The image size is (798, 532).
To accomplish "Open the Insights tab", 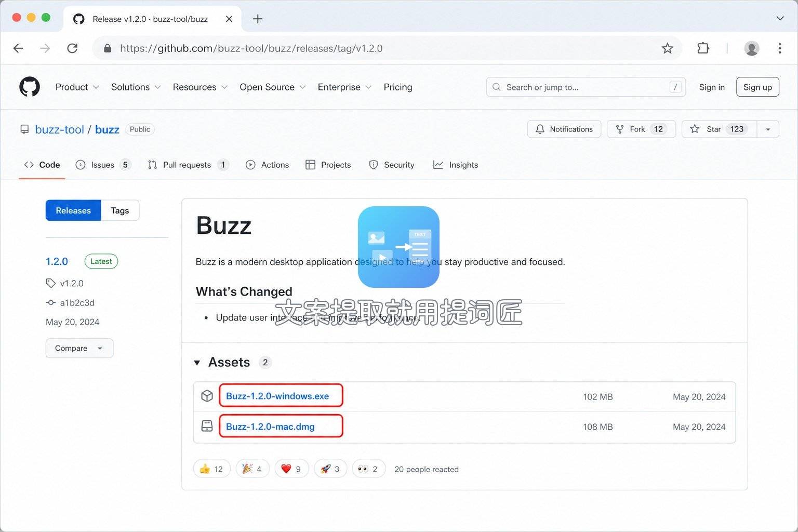I will click(456, 165).
